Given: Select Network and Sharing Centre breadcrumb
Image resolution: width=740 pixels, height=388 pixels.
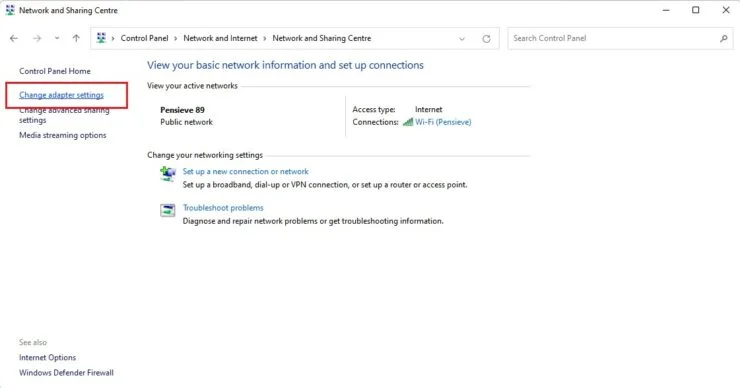Looking at the screenshot, I should pyautogui.click(x=321, y=38).
